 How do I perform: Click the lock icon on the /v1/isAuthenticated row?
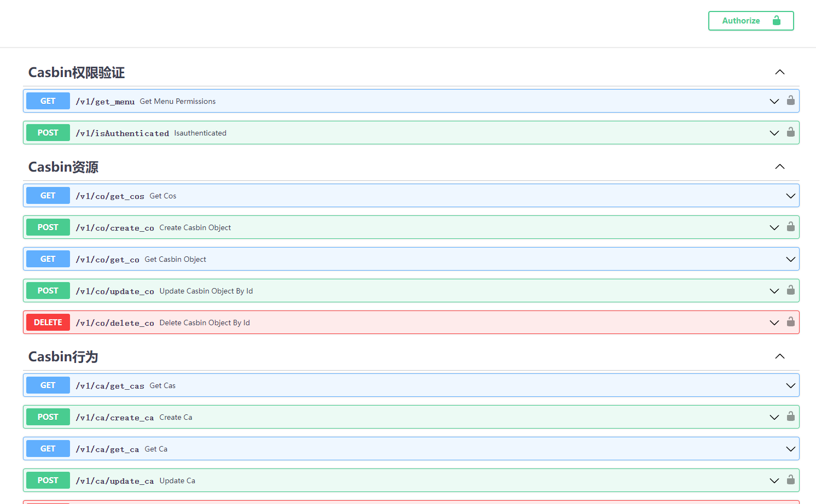(x=791, y=132)
